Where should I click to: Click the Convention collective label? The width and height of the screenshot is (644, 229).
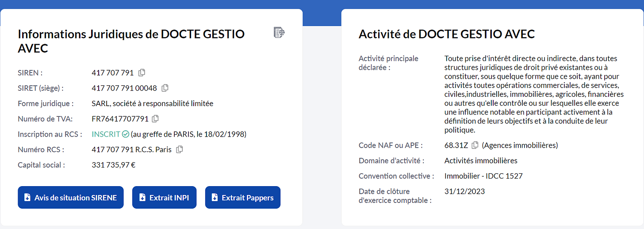click(x=396, y=176)
